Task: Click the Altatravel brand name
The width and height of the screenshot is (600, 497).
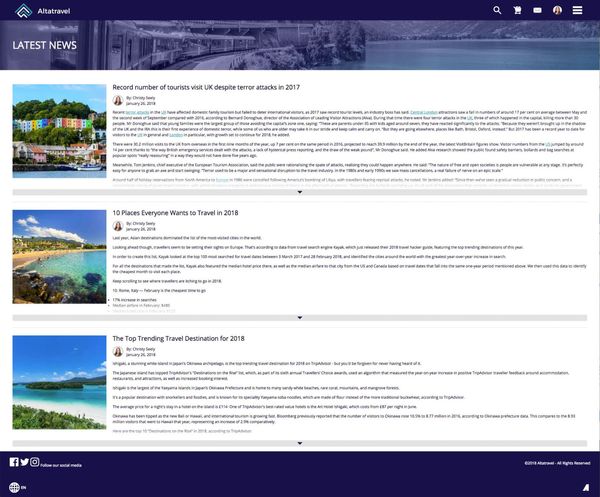Action: pyautogui.click(x=54, y=11)
